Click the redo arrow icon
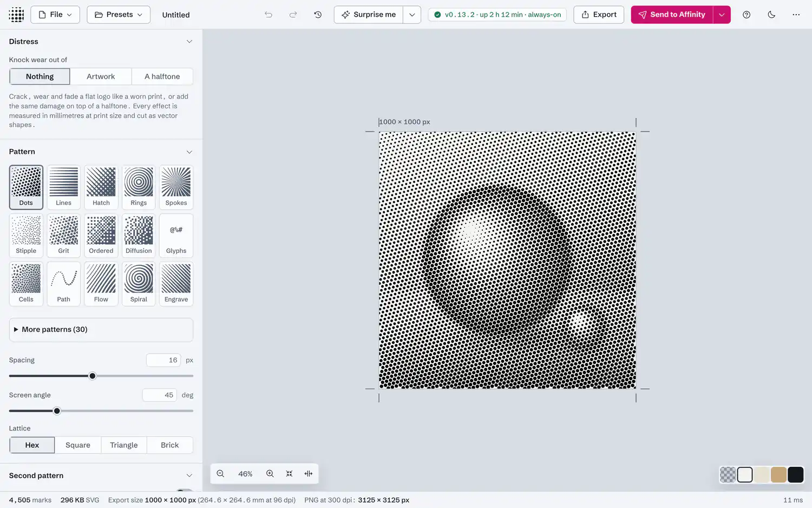Image resolution: width=812 pixels, height=508 pixels. 293,15
